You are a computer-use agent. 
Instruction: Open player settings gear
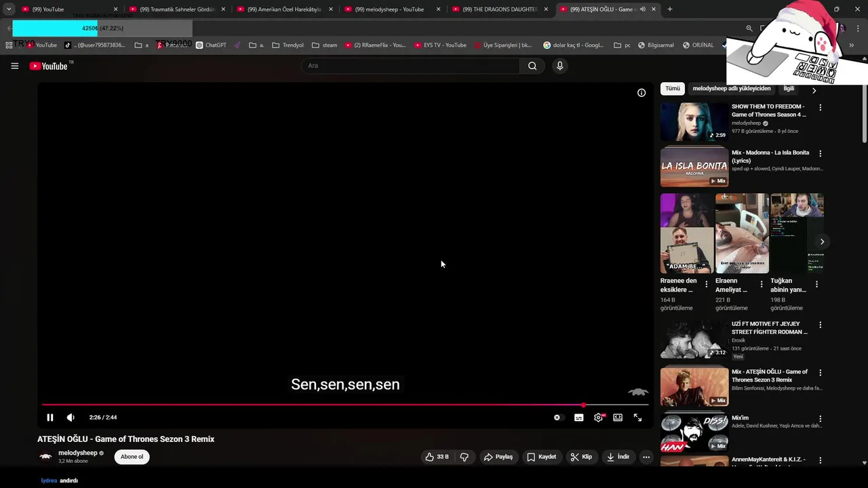click(598, 418)
